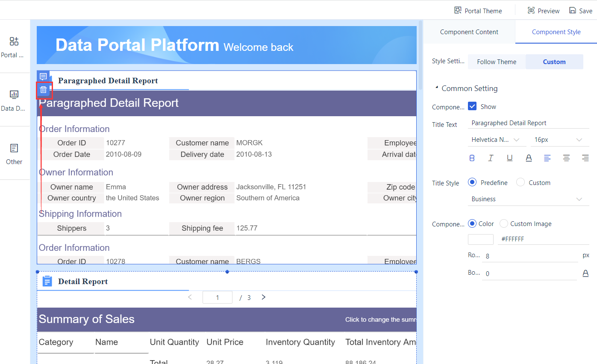Viewport: 597px width, 364px height.
Task: Go to the next Detail Report page
Action: (263, 297)
